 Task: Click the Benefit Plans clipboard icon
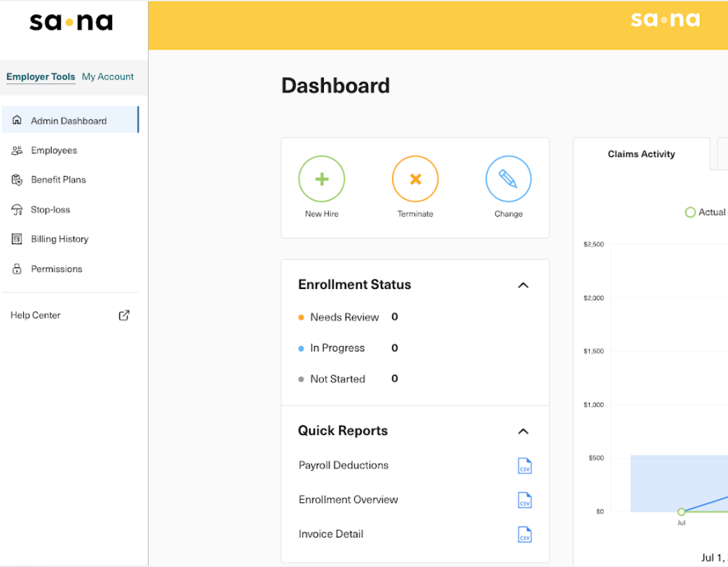tap(17, 180)
